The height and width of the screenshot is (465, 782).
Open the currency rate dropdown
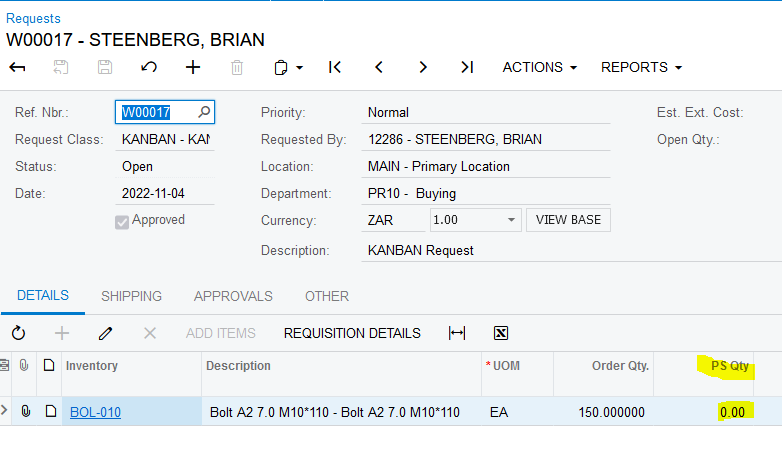coord(512,220)
